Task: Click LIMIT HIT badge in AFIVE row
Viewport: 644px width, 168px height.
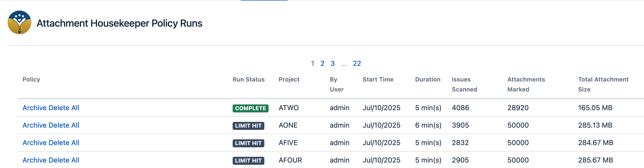Action: click(x=248, y=143)
